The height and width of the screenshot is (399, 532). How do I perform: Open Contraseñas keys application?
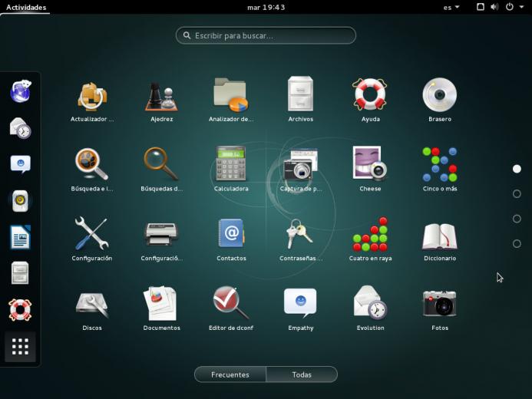301,239
